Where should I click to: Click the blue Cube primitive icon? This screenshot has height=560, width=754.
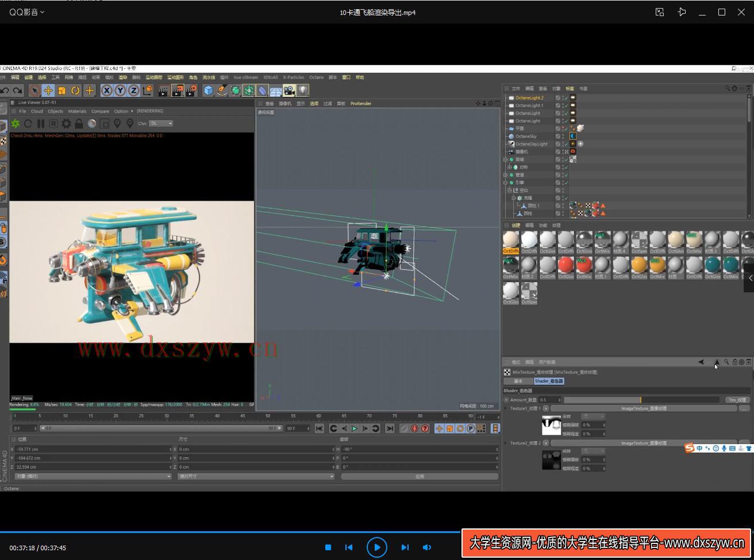(x=208, y=90)
